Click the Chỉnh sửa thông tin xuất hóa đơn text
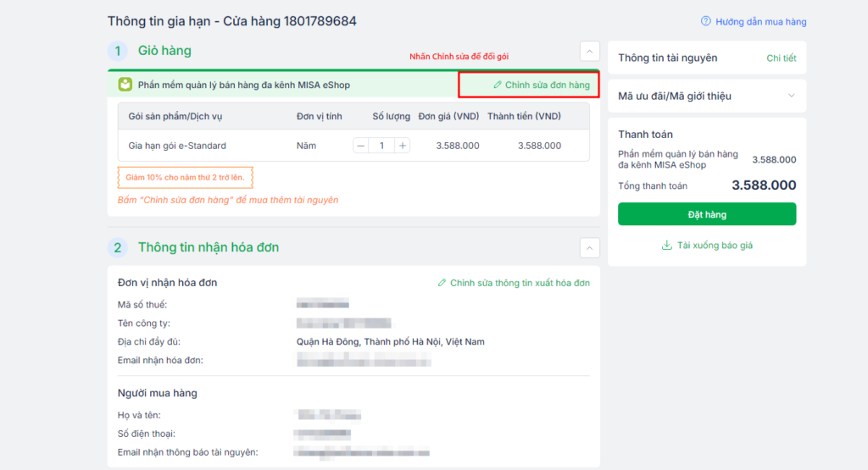The width and height of the screenshot is (868, 470). (520, 283)
